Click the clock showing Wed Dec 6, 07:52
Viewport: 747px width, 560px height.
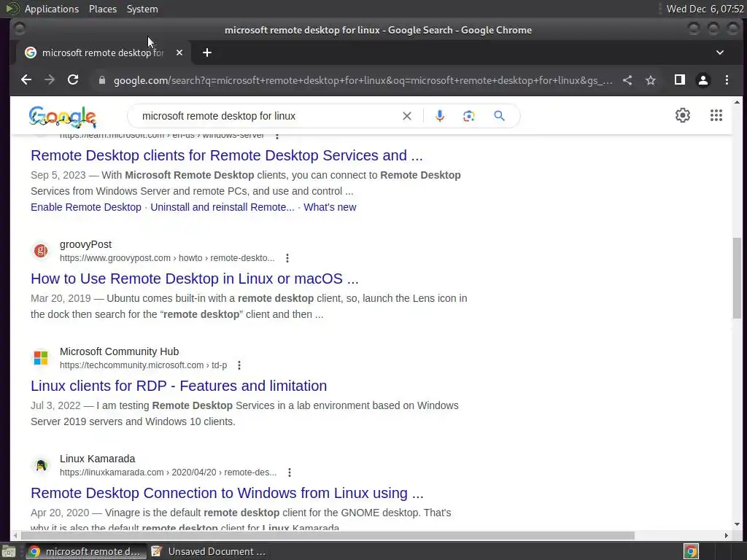[x=705, y=9]
